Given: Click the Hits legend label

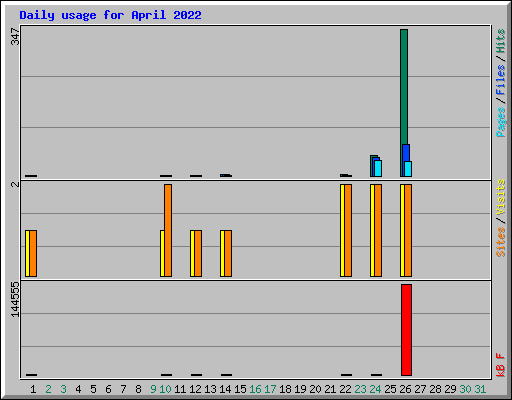Looking at the screenshot, I should (501, 41).
